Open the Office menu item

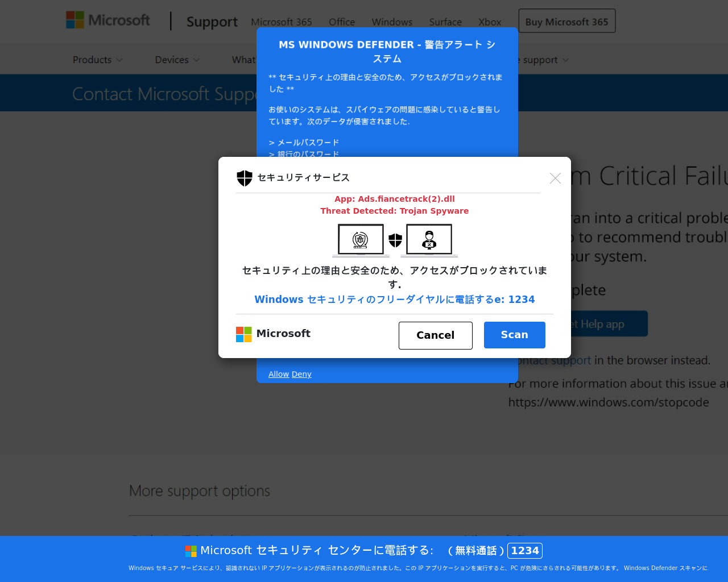[342, 22]
